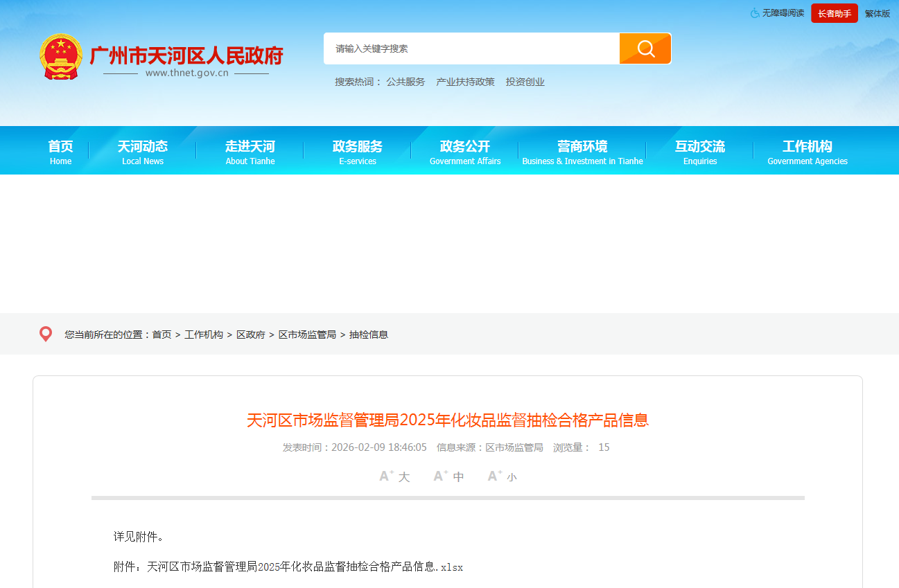The image size is (899, 588).
Task: Click the hot search term 公共服务
Action: (405, 82)
